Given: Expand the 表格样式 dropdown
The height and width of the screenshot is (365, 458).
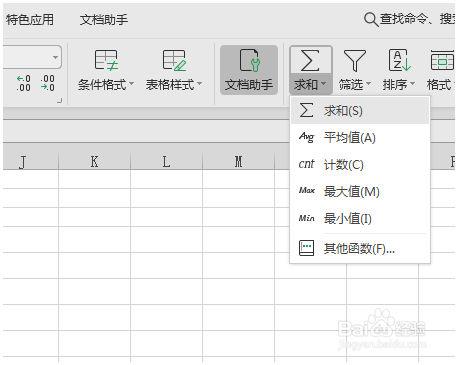Looking at the screenshot, I should 199,83.
